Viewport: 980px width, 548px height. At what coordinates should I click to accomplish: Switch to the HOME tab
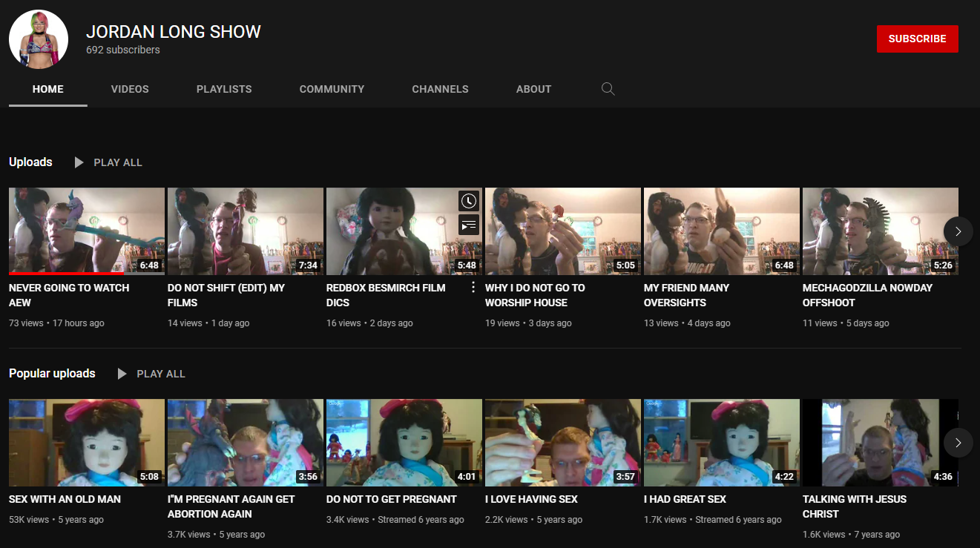[48, 89]
